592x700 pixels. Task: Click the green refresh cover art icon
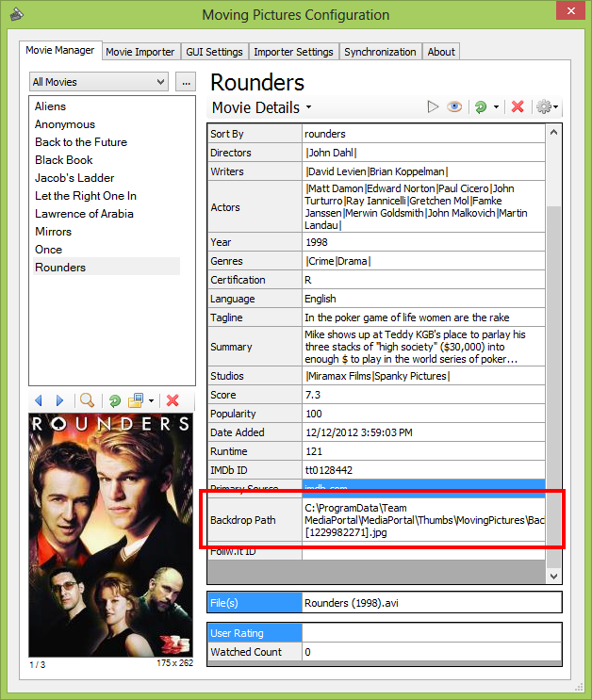[x=115, y=400]
